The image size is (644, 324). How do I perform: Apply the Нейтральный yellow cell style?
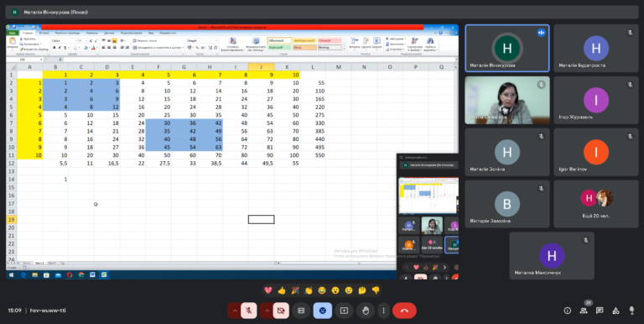click(304, 40)
